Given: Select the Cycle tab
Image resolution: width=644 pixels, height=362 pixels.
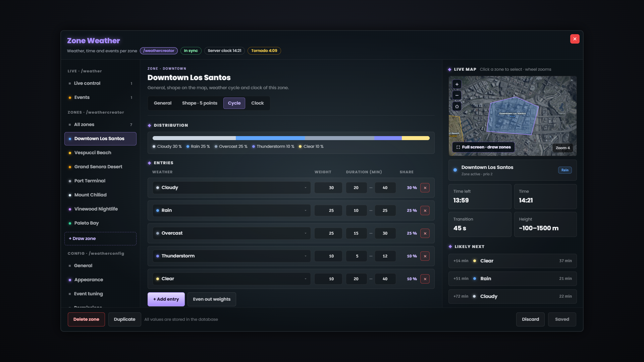Looking at the screenshot, I should pos(234,103).
